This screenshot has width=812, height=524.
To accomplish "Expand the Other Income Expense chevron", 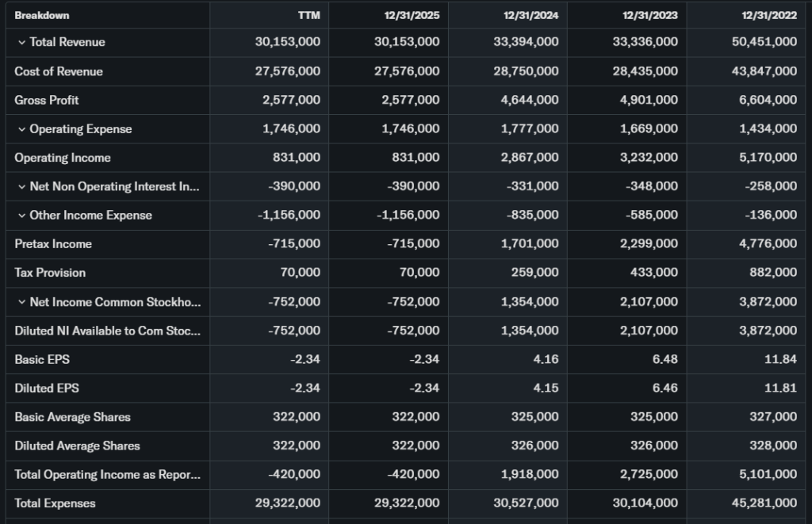I will 21,216.
